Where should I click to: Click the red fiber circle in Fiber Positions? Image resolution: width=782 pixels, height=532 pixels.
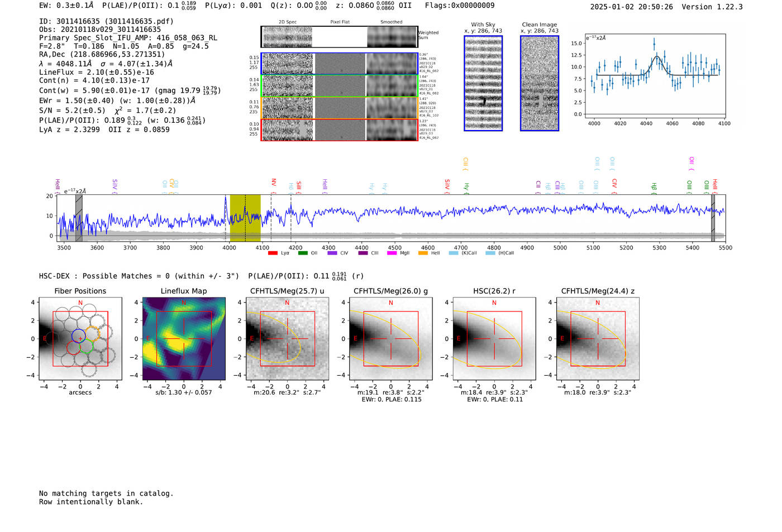73,348
